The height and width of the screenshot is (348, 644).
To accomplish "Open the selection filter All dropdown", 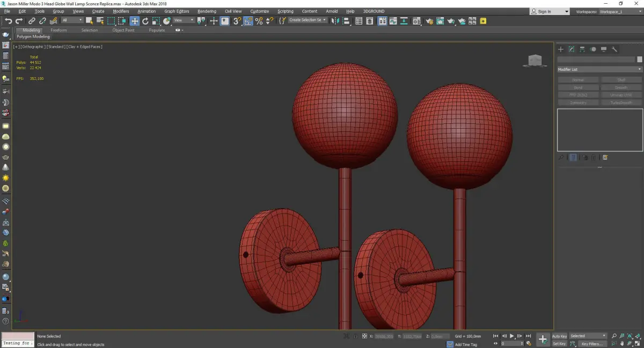I will point(72,20).
